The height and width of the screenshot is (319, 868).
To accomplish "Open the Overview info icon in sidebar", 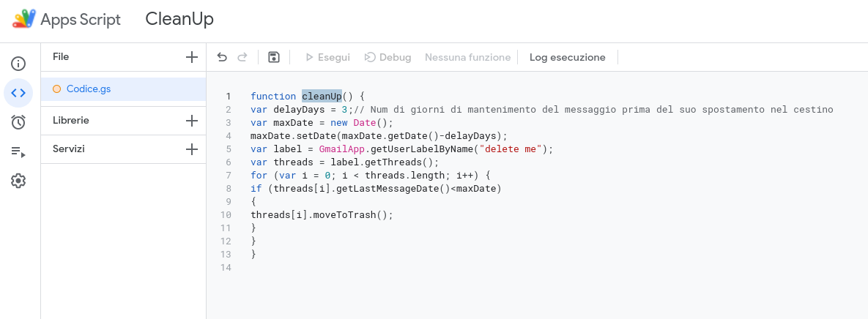I will (x=18, y=64).
